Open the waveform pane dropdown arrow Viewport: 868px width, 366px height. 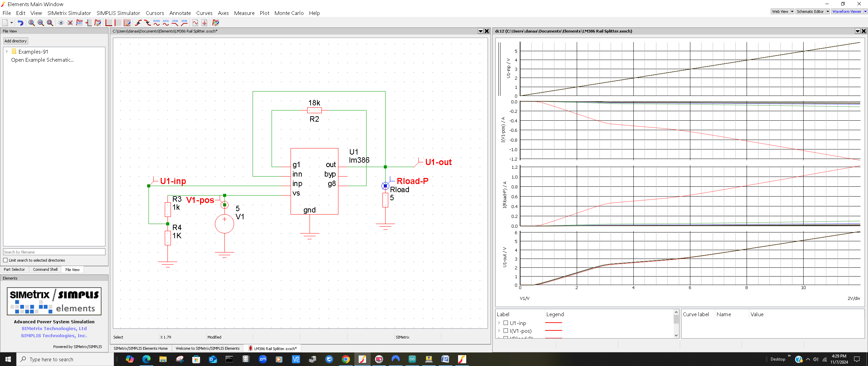857,31
